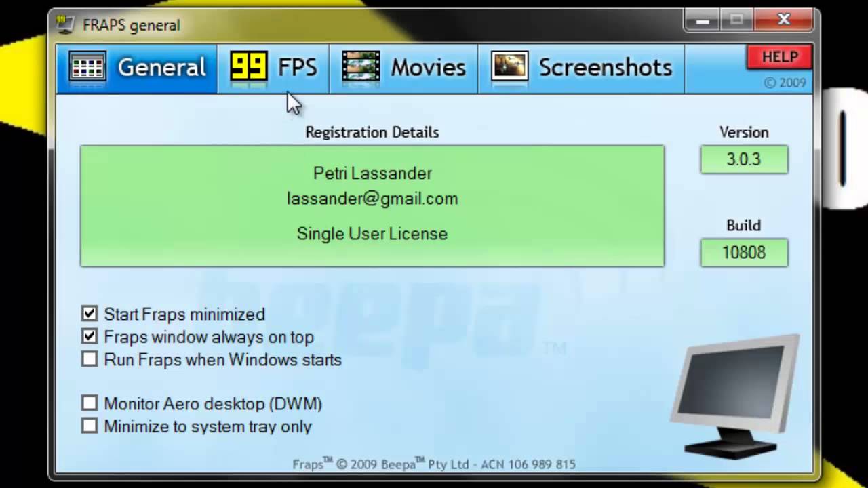The image size is (868, 488).
Task: Click the FRAPS general title text
Action: tap(131, 25)
